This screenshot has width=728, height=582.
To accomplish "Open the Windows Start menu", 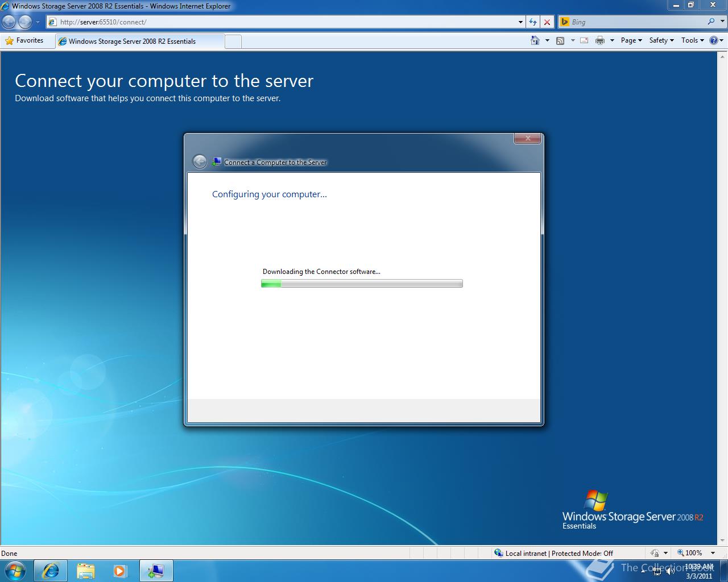I will pos(15,571).
